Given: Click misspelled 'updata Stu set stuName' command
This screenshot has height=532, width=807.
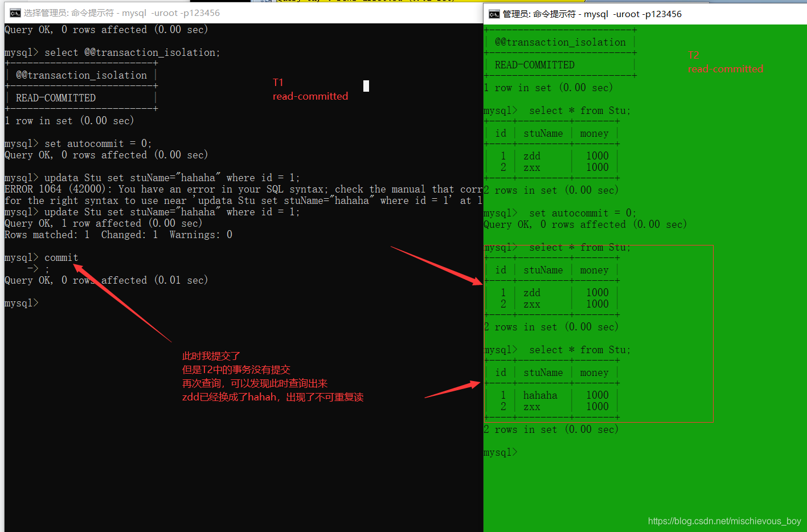Looking at the screenshot, I should coord(172,178).
